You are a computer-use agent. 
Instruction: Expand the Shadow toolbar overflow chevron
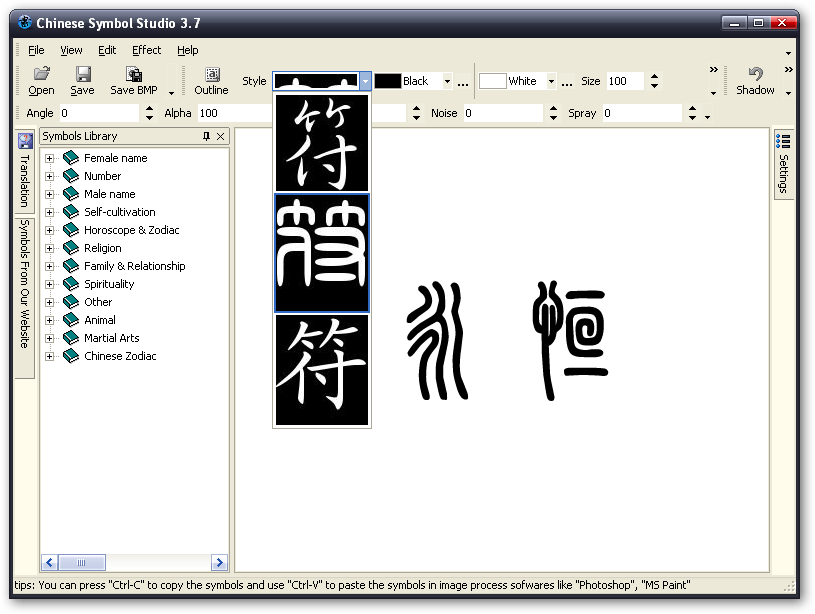(x=788, y=70)
